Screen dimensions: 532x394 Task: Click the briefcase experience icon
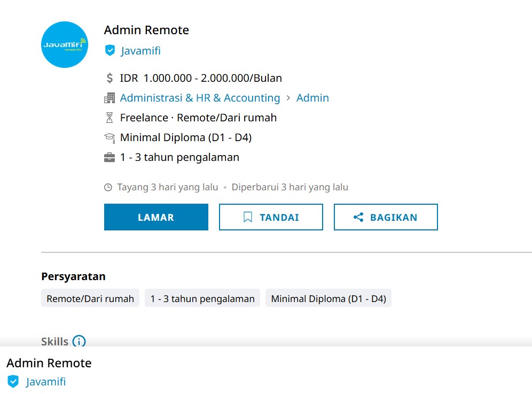point(109,158)
